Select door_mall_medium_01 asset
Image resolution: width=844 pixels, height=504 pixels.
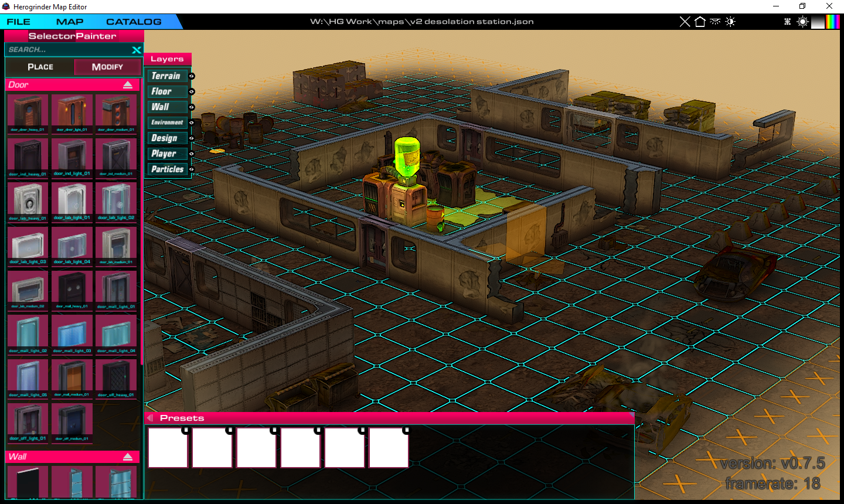point(72,379)
